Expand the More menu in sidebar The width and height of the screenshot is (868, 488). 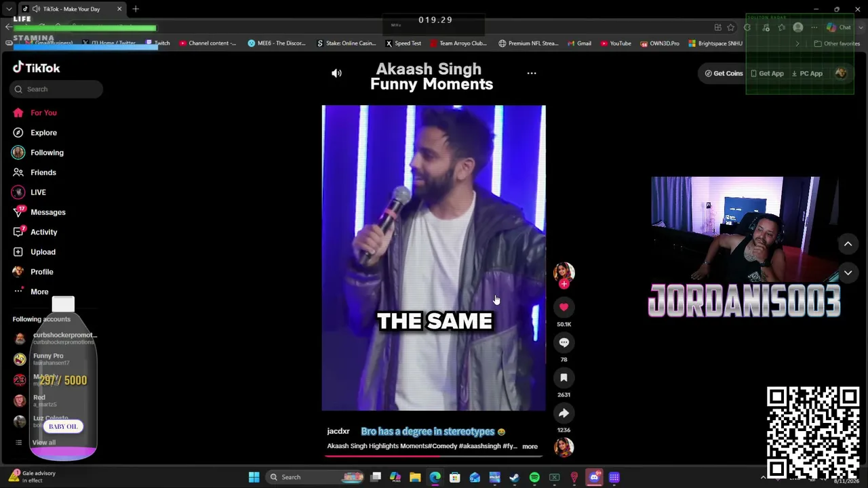click(x=31, y=291)
